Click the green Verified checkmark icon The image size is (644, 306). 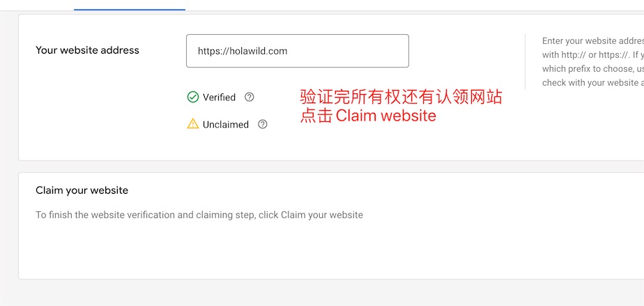(193, 98)
